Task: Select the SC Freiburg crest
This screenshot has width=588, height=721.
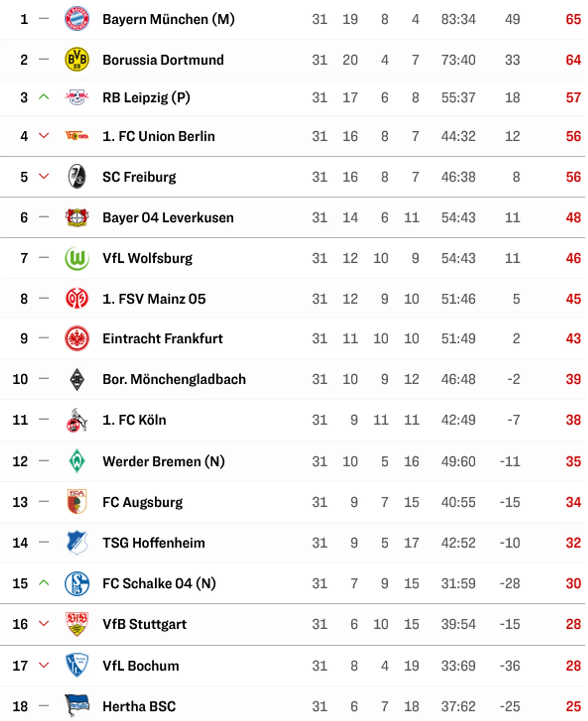Action: click(x=77, y=176)
